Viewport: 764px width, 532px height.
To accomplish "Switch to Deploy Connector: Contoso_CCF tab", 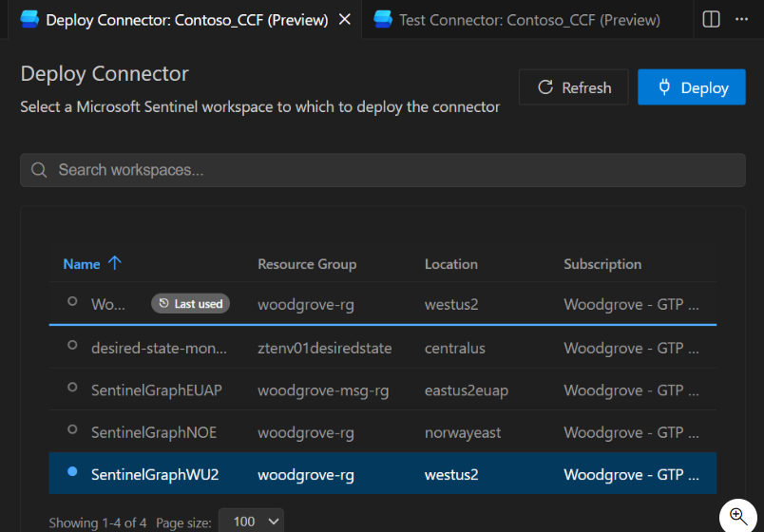I will [x=186, y=19].
